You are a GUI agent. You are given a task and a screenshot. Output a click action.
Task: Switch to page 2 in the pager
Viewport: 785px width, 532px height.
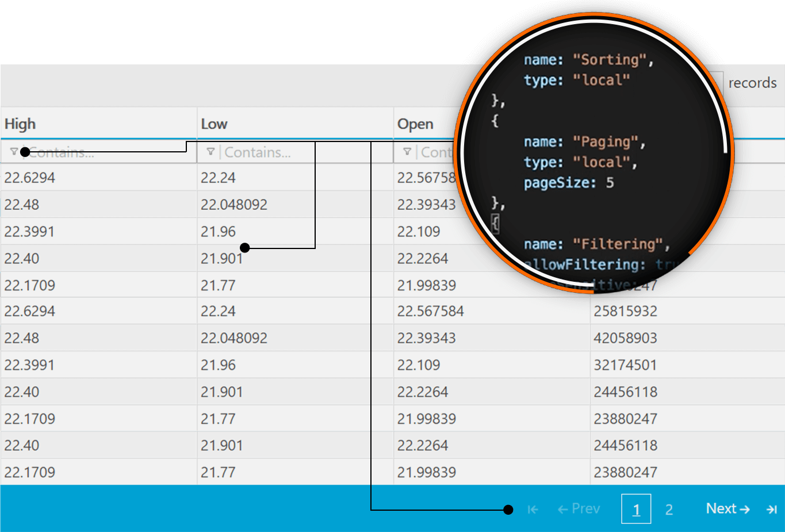point(669,510)
